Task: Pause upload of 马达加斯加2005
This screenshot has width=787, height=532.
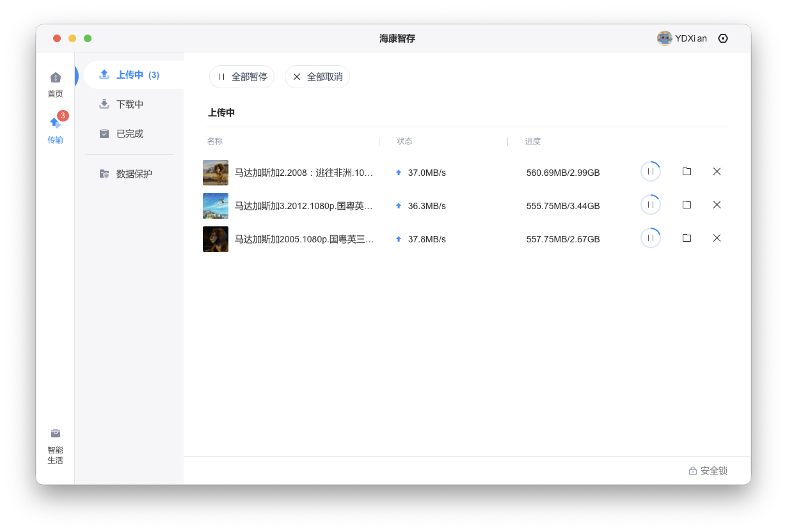Action: pyautogui.click(x=651, y=238)
